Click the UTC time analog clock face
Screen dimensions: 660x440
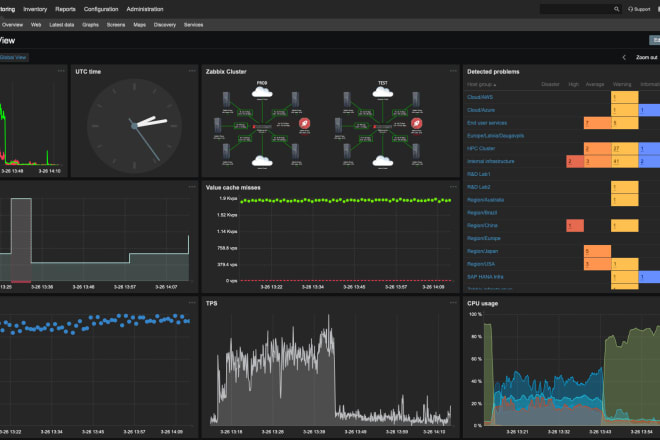(x=134, y=125)
